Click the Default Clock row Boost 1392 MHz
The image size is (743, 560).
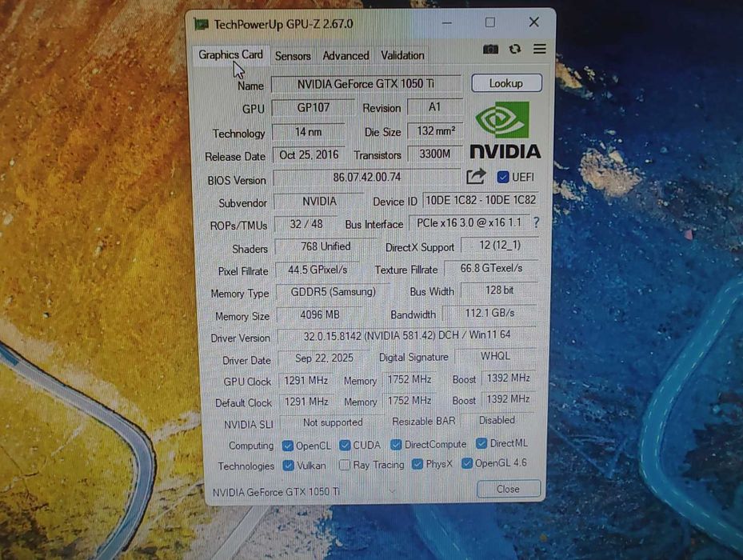(x=508, y=399)
